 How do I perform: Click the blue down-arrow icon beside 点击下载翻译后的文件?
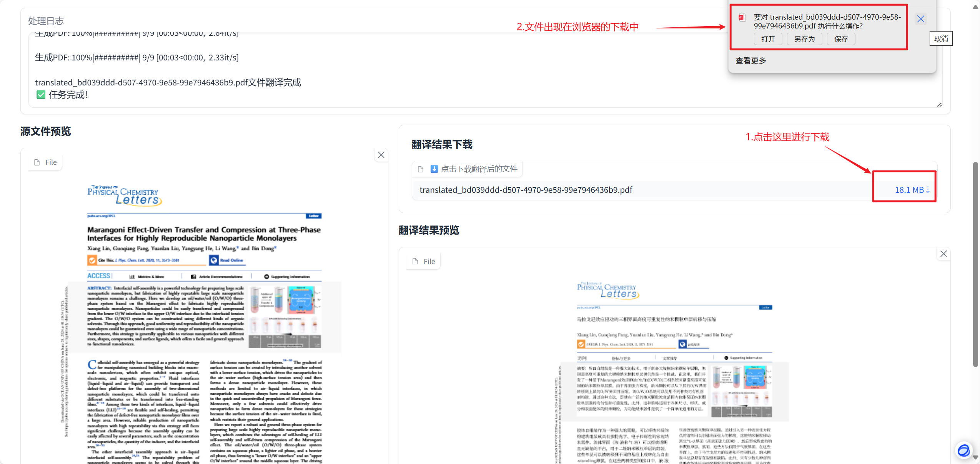tap(434, 169)
